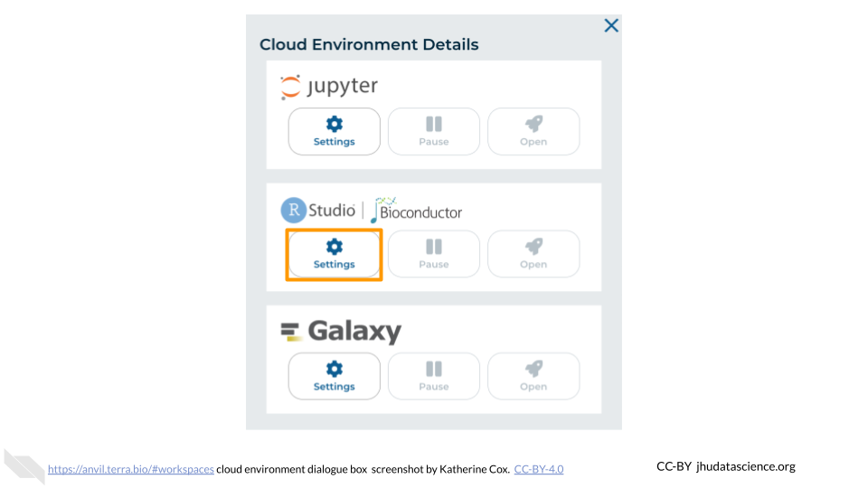The height and width of the screenshot is (488, 868).
Task: Open the CC-BY-4.0 license link
Action: [539, 469]
